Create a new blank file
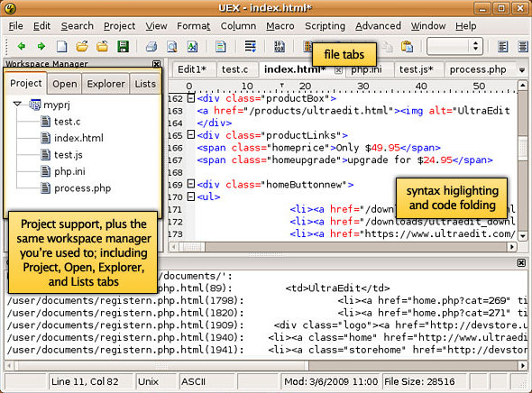 point(61,46)
